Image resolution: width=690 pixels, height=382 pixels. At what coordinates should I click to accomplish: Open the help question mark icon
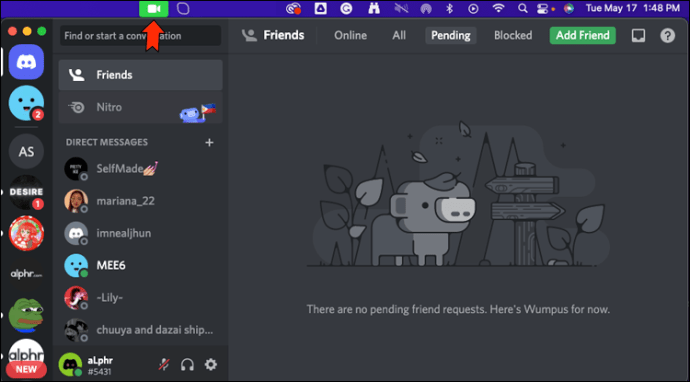pos(668,36)
